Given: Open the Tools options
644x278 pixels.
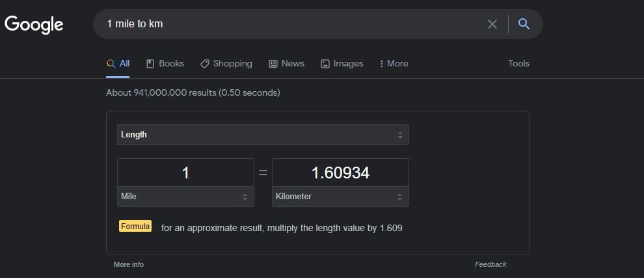Looking at the screenshot, I should click(518, 63).
